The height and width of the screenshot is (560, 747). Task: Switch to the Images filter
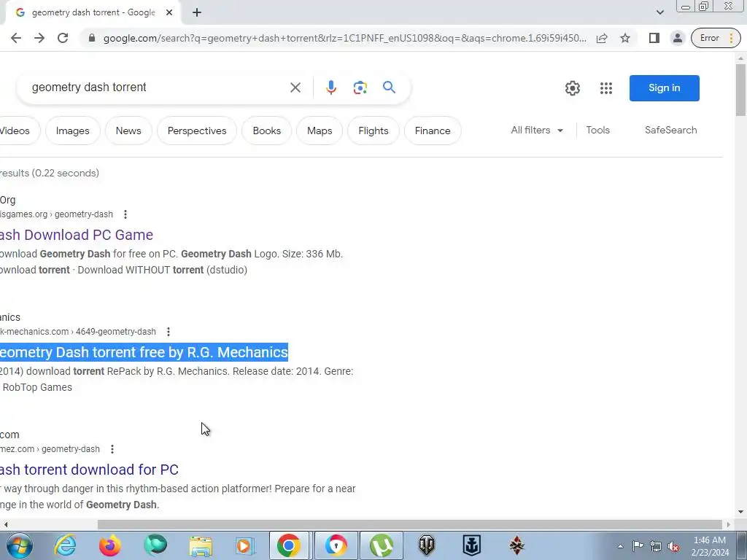click(x=72, y=131)
